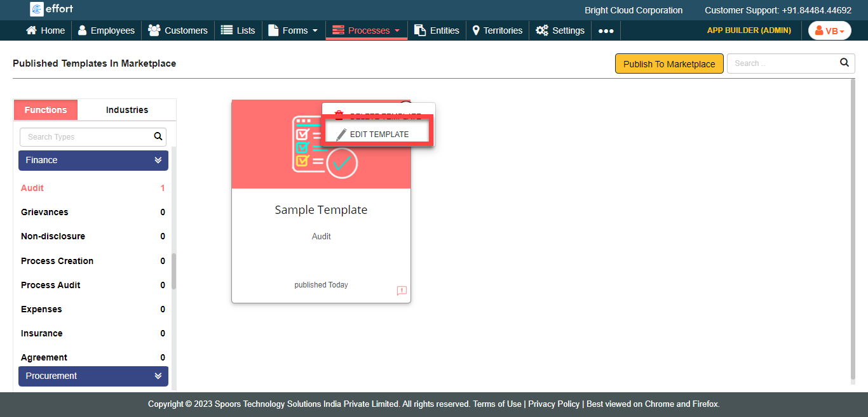This screenshot has height=417, width=868.
Task: Expand the Forms dropdown menu
Action: click(x=294, y=30)
